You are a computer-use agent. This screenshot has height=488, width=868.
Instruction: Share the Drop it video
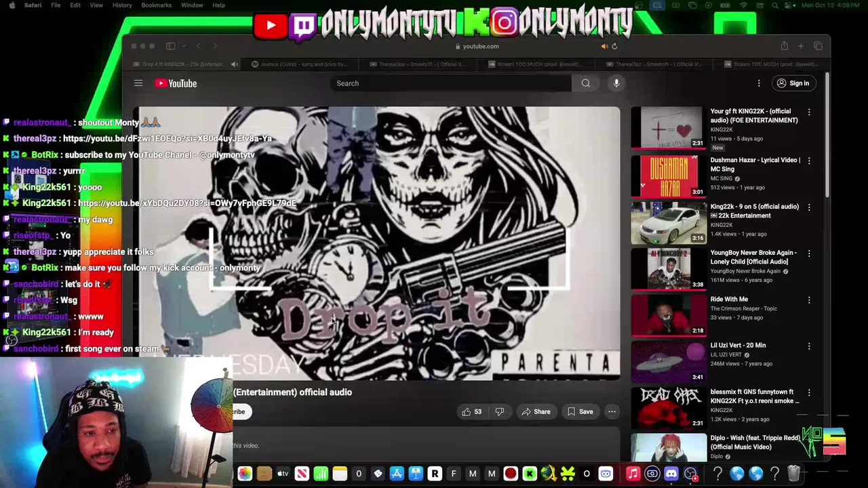tap(536, 411)
